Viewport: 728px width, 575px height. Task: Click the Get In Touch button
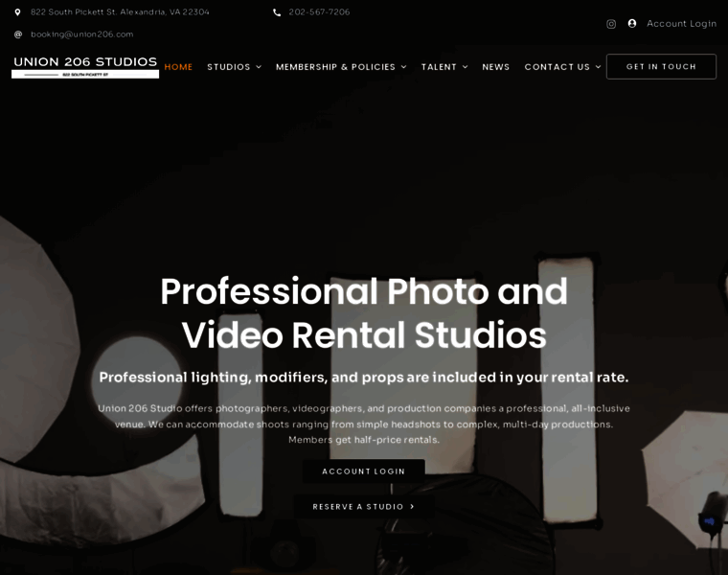(661, 66)
